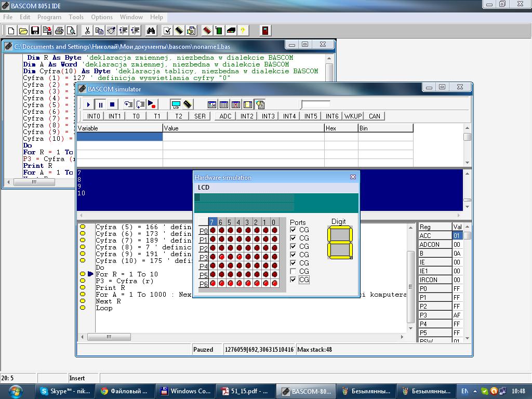Indent the code block using toolbar icon
Viewport: 532px width, 399px height.
[124, 31]
